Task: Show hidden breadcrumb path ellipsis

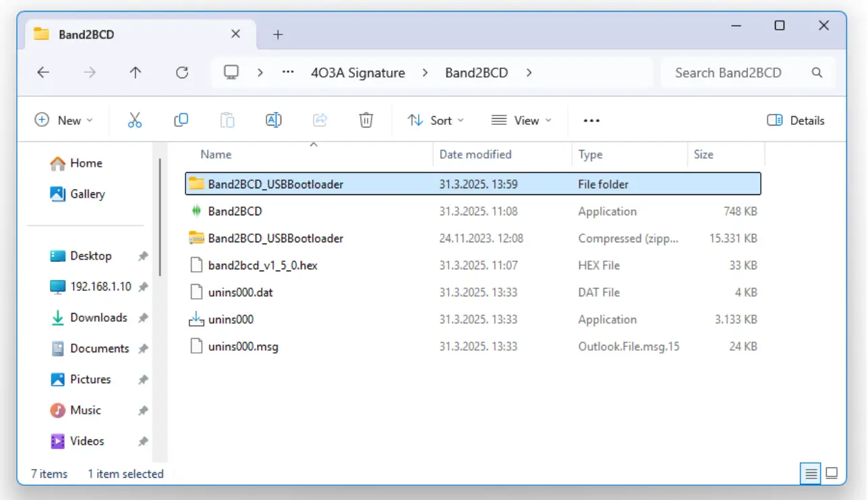Action: pos(288,72)
